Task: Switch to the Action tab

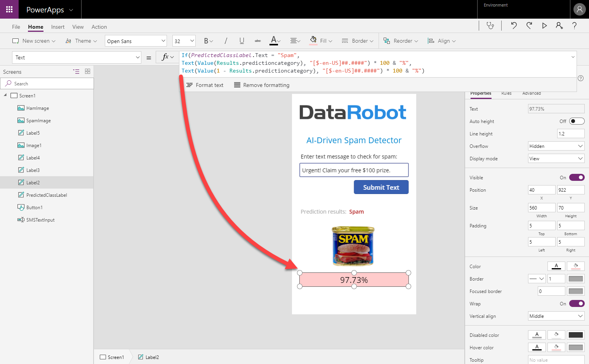Action: coord(99,27)
